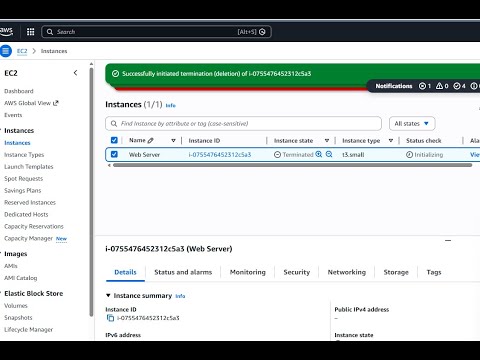480x360 pixels.
Task: Open the Monitoring tab
Action: (248, 272)
